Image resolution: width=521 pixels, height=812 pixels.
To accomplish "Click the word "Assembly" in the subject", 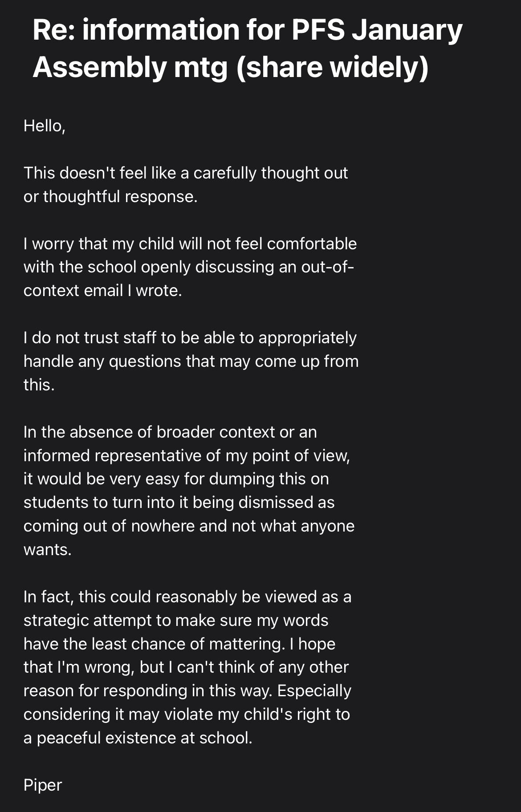I will point(99,67).
